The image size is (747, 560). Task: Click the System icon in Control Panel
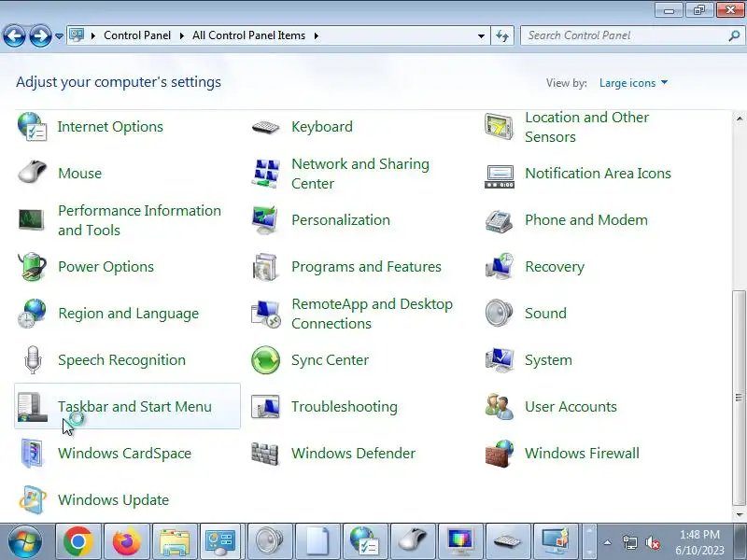pyautogui.click(x=499, y=359)
